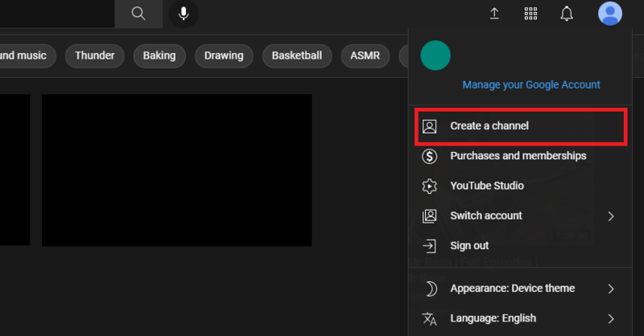This screenshot has height=336, width=644.
Task: Expand Language: English submenu arrow
Action: pos(611,318)
